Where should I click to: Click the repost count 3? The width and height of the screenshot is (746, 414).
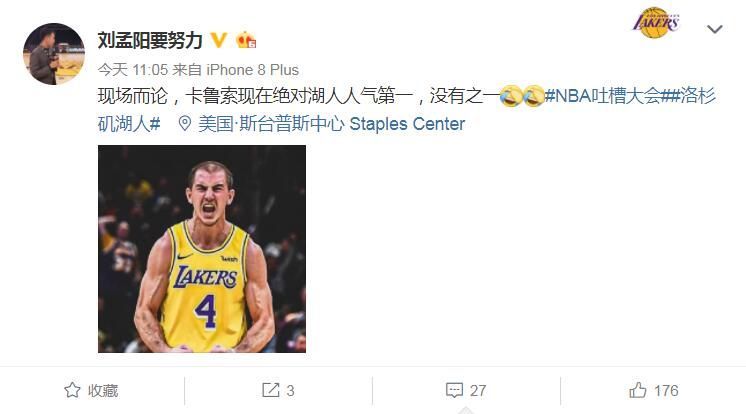(290, 391)
